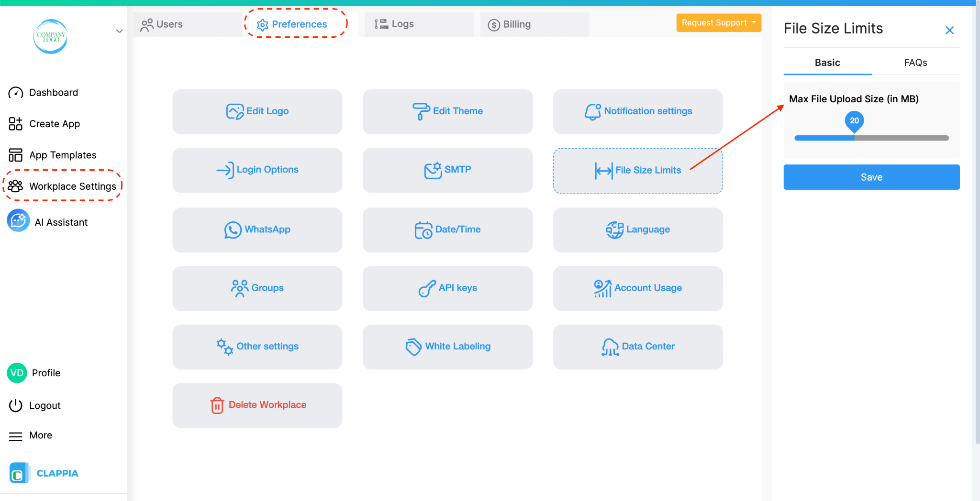Click the Logout power icon
The image size is (980, 501).
[16, 405]
